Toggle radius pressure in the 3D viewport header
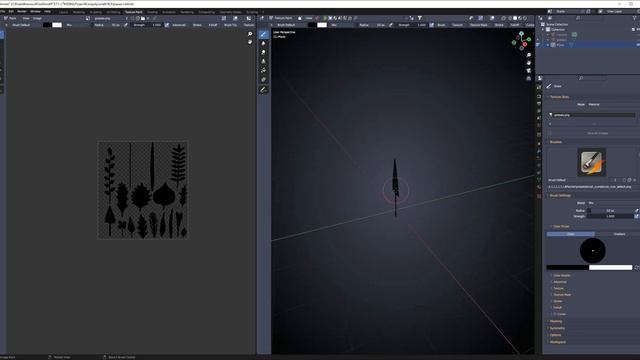Viewport: 640px width, 360px height. (x=391, y=25)
